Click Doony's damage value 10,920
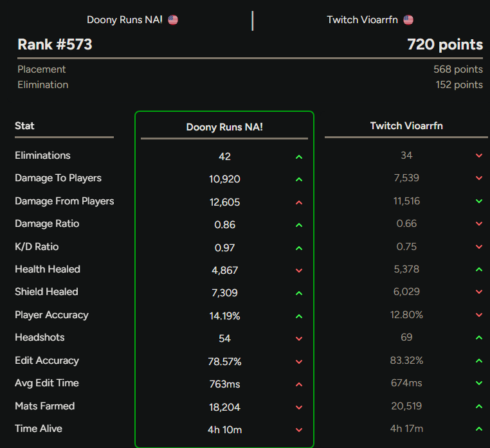 tap(224, 179)
